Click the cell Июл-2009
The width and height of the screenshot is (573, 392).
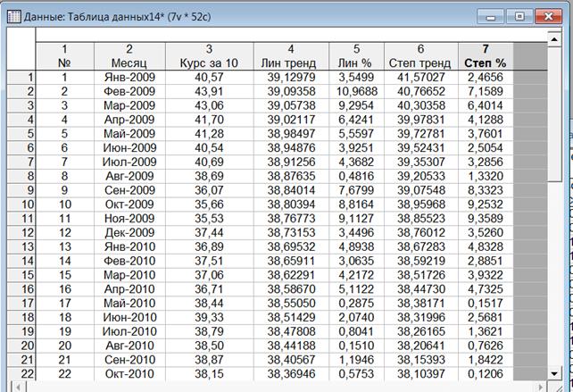pyautogui.click(x=129, y=162)
